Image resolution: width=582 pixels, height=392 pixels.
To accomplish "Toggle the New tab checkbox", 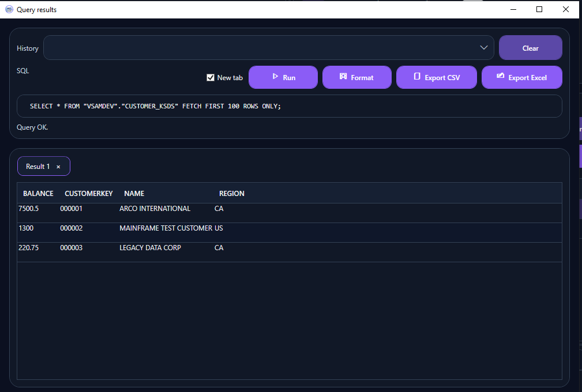I will point(211,77).
